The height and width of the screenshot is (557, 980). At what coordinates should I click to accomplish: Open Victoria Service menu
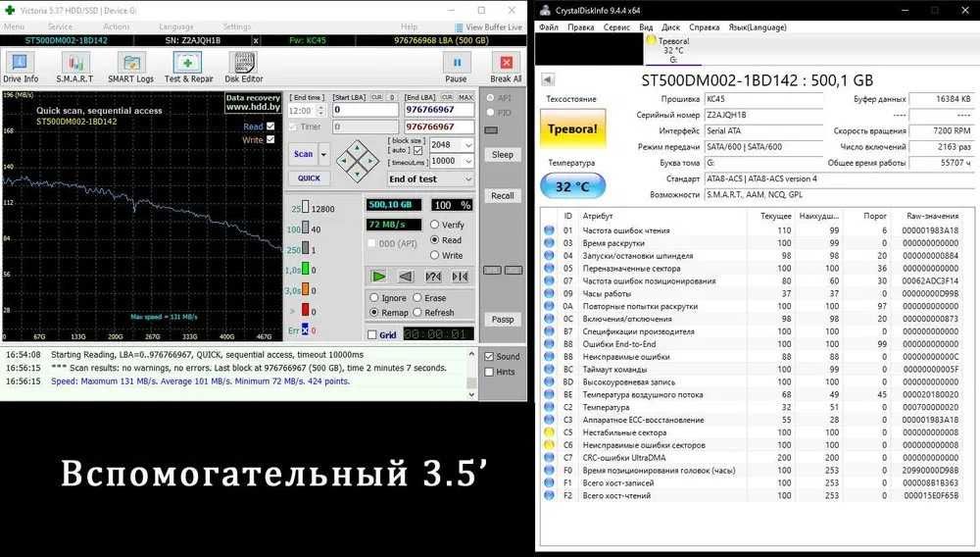[60, 26]
